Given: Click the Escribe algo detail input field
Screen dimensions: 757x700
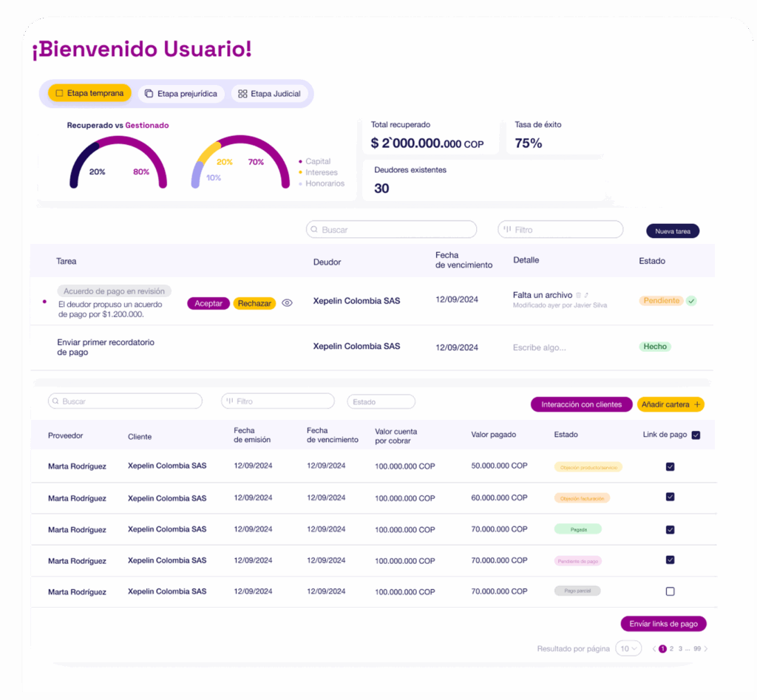Looking at the screenshot, I should [x=540, y=347].
